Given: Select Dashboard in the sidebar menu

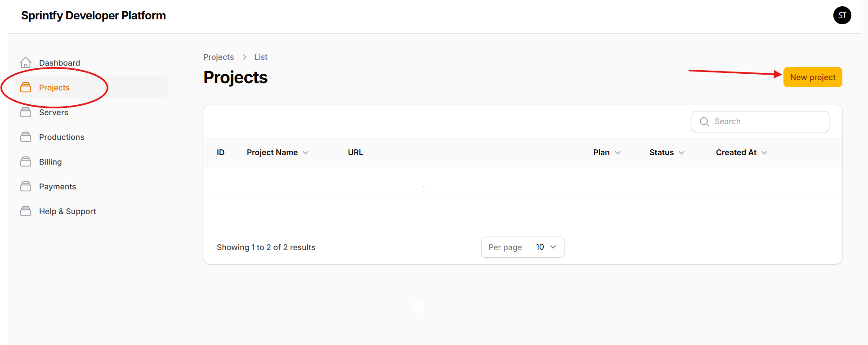Looking at the screenshot, I should tap(59, 62).
